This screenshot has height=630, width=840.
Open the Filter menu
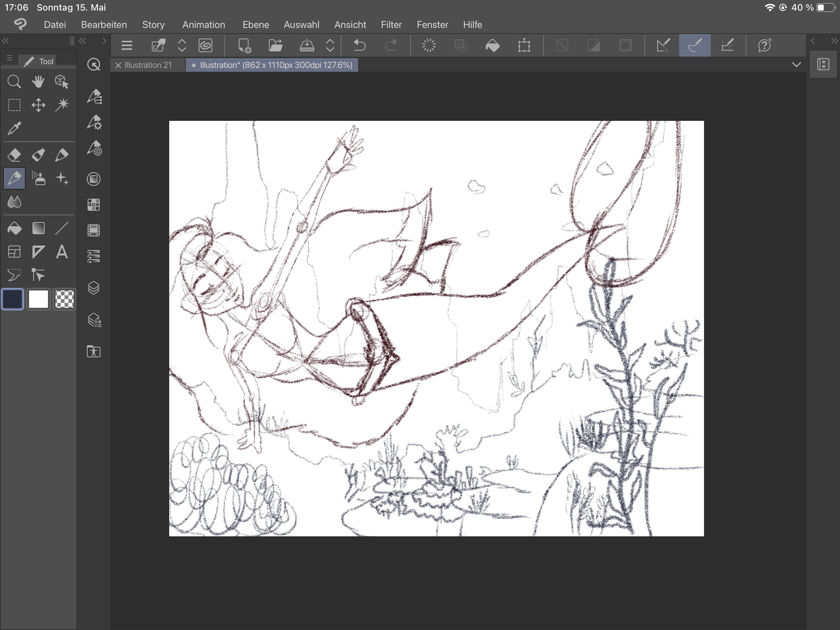[391, 25]
